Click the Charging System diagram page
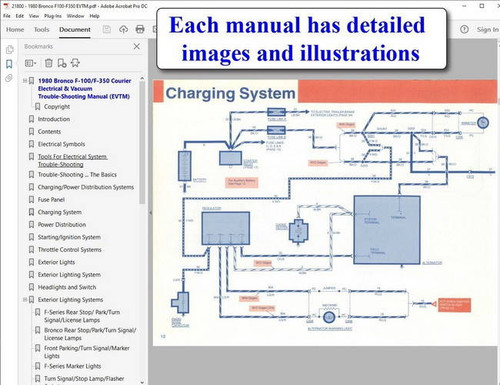Image resolution: width=500 pixels, height=385 pixels. pos(325,213)
